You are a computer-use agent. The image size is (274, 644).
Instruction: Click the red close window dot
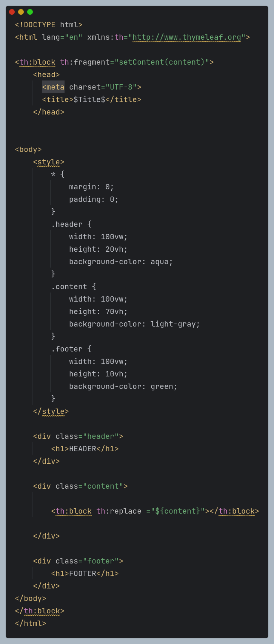pyautogui.click(x=12, y=12)
